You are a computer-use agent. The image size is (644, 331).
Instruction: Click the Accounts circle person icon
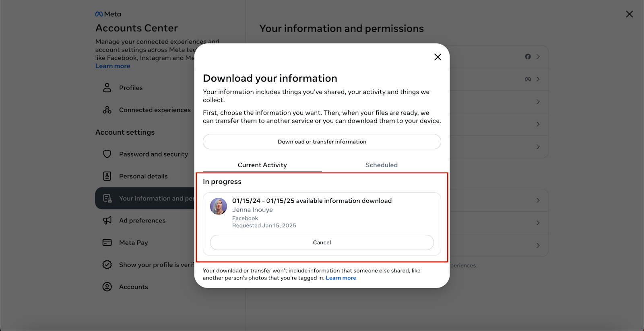[107, 287]
